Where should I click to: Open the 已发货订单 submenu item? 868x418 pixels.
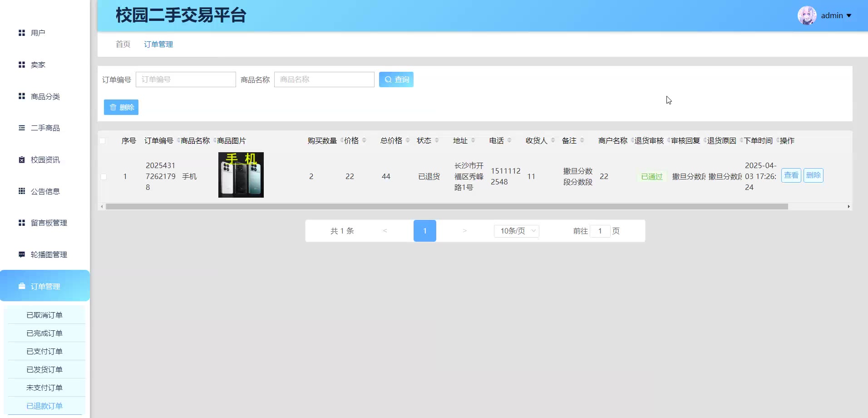44,369
